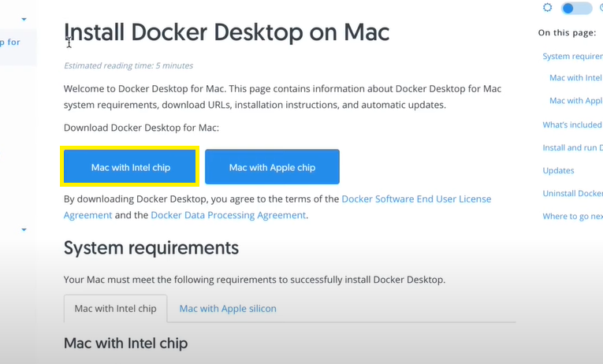Jump to System requirements in page outline
This screenshot has height=364, width=603.
pyautogui.click(x=572, y=56)
